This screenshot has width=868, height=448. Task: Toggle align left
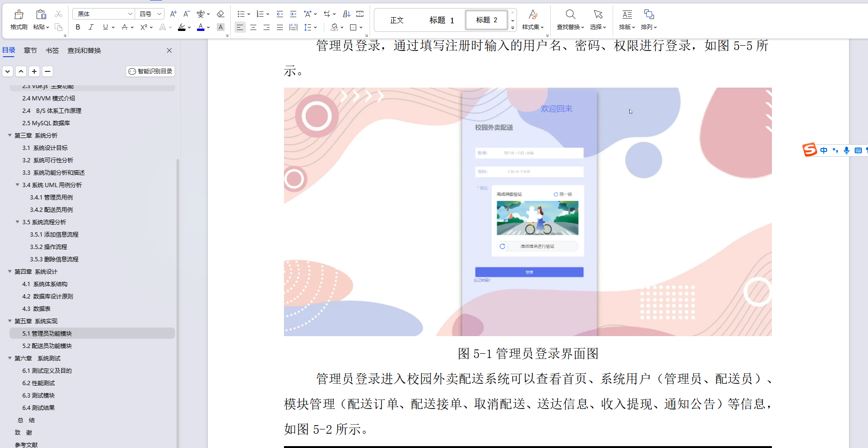coord(240,27)
